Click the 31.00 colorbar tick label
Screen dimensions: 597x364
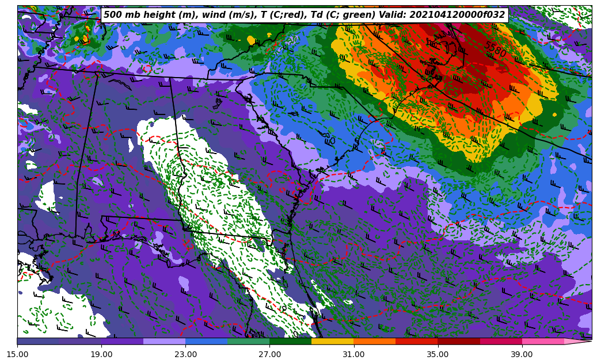click(353, 354)
